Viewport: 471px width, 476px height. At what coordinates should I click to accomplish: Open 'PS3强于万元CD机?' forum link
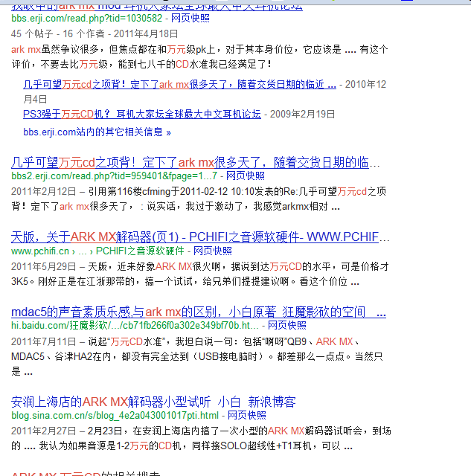pos(142,114)
